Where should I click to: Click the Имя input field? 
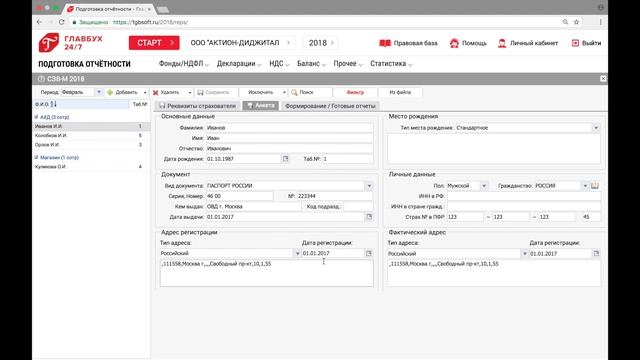tap(289, 138)
